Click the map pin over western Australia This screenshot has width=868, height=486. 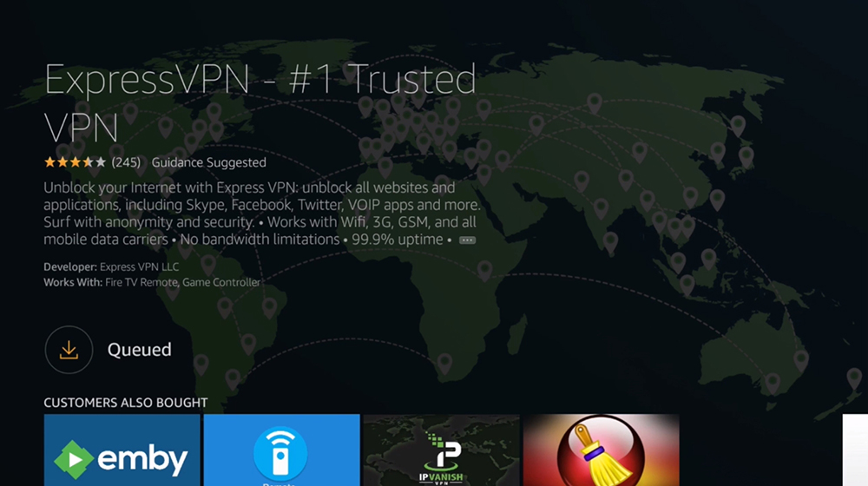[773, 382]
